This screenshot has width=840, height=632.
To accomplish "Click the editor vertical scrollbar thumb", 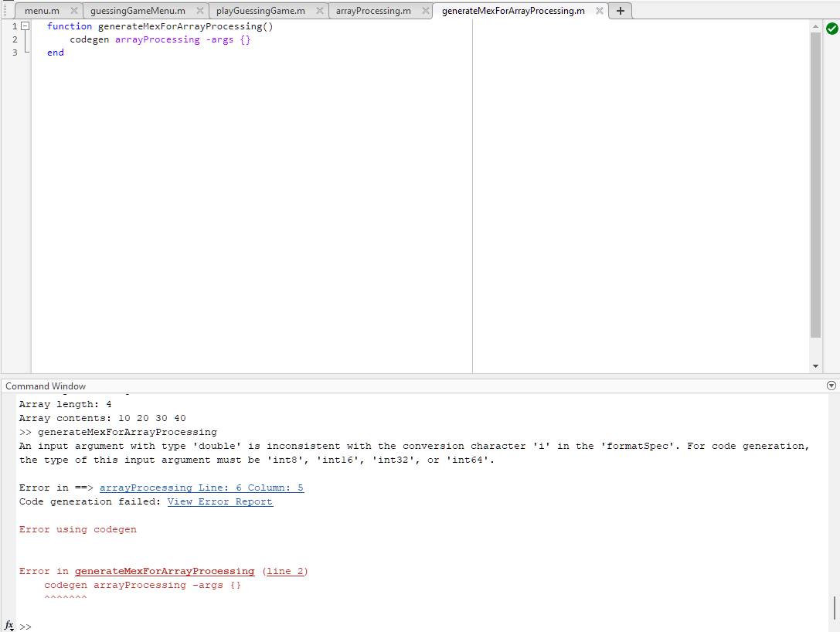I will [x=815, y=185].
